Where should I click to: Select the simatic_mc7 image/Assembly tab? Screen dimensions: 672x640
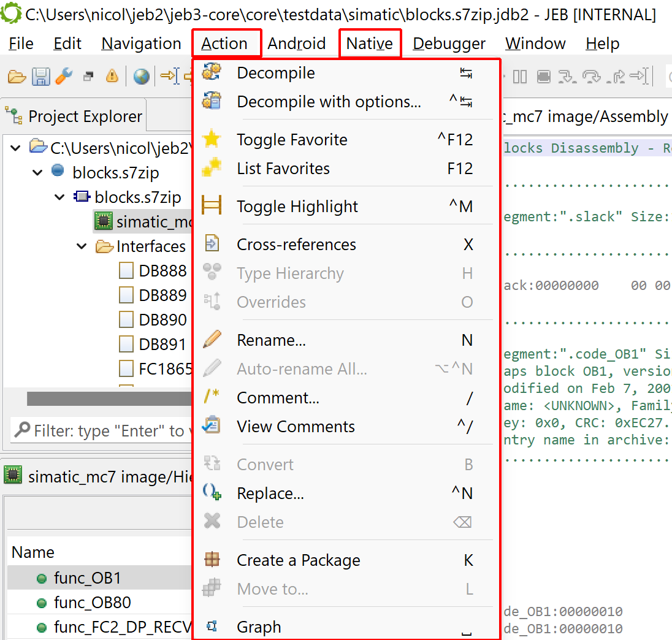pyautogui.click(x=587, y=116)
